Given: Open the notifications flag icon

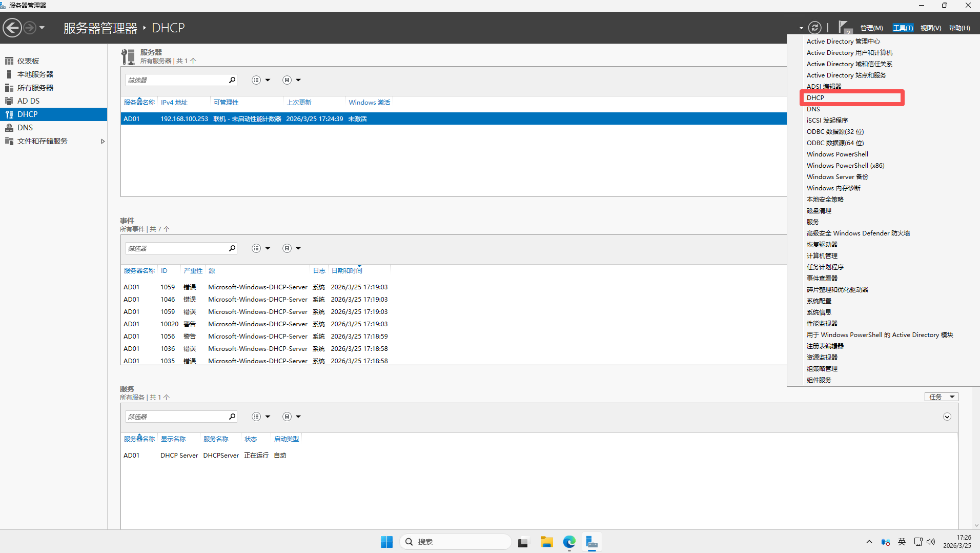Looking at the screenshot, I should [x=844, y=27].
